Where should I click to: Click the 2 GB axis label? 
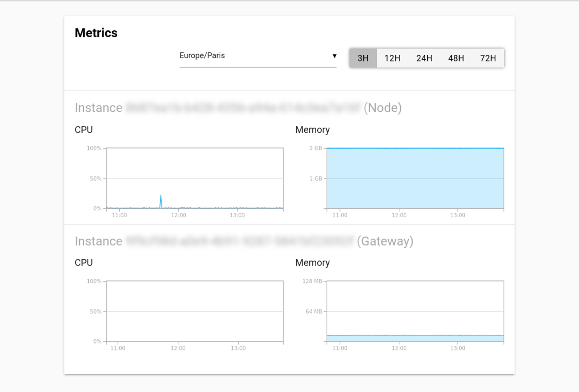pos(316,148)
